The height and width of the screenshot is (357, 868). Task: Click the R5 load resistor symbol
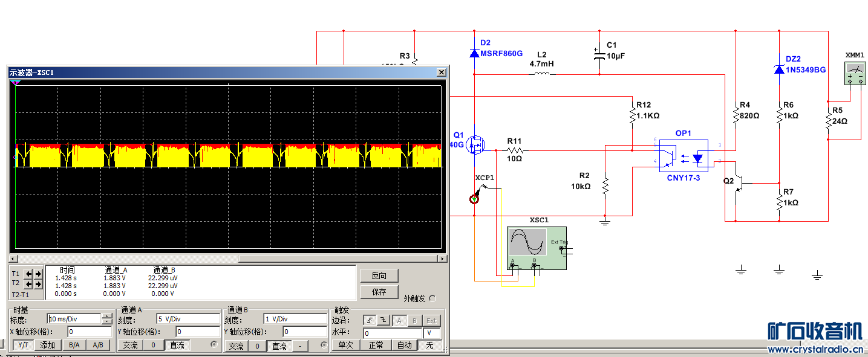pyautogui.click(x=827, y=121)
